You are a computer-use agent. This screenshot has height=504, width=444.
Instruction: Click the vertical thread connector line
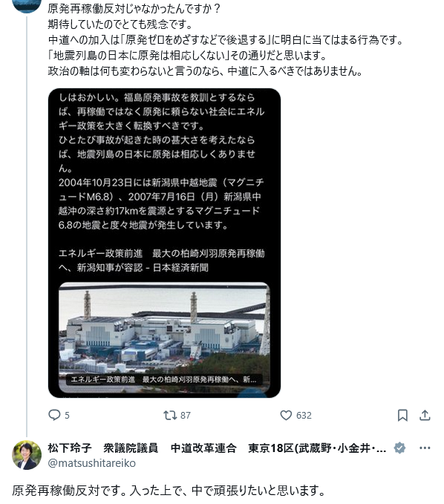pos(27,226)
